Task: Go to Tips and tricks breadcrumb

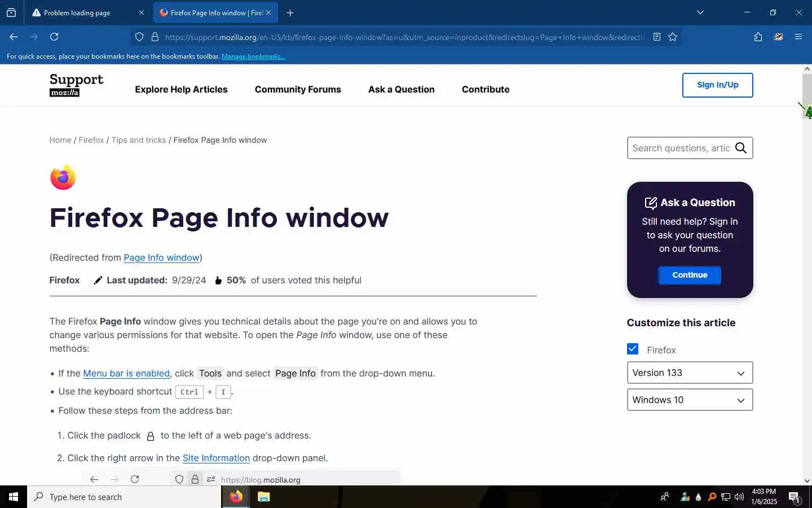Action: [139, 140]
